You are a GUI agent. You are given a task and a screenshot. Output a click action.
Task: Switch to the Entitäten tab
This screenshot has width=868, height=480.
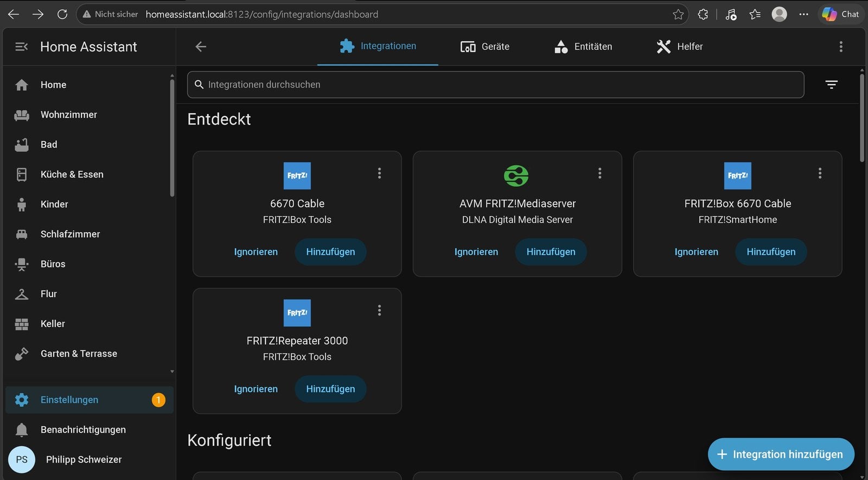point(583,47)
